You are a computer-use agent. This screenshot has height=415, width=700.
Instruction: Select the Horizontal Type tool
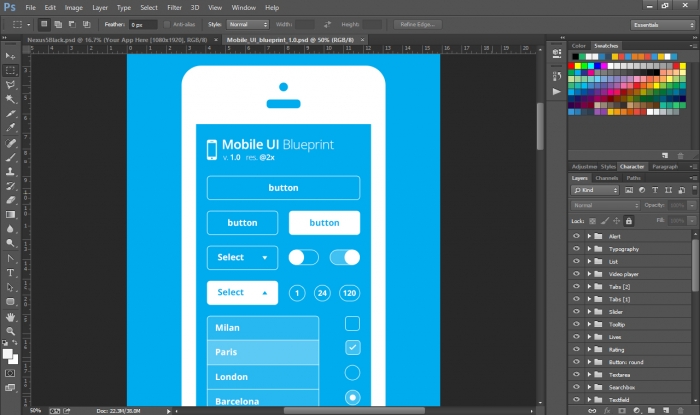(10, 273)
